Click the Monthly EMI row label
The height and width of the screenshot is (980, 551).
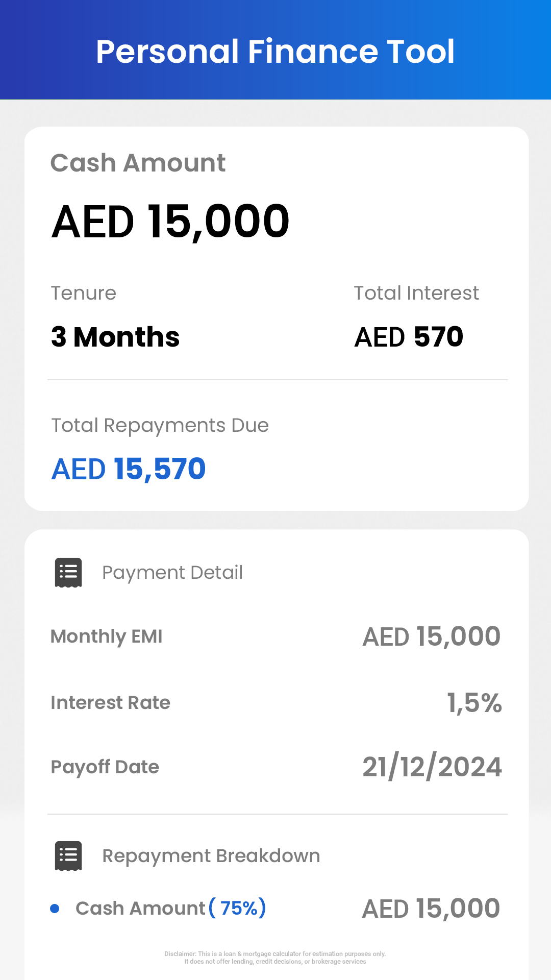tap(107, 636)
